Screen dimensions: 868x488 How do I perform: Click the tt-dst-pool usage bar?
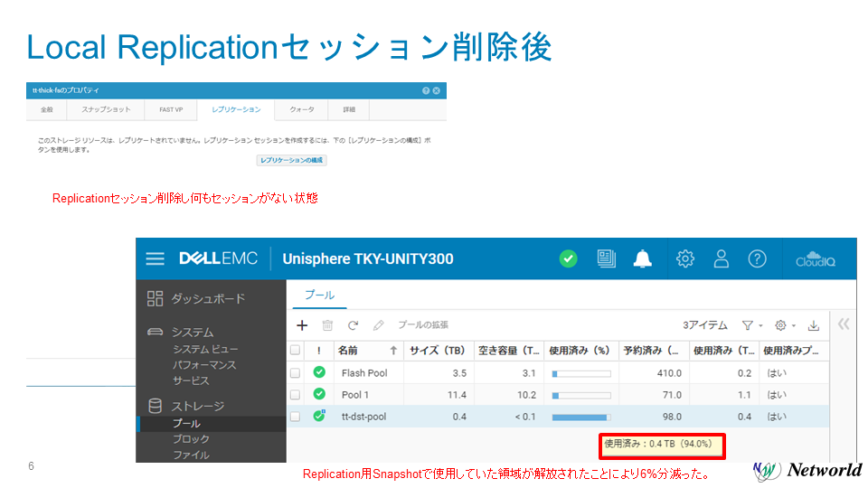point(581,418)
